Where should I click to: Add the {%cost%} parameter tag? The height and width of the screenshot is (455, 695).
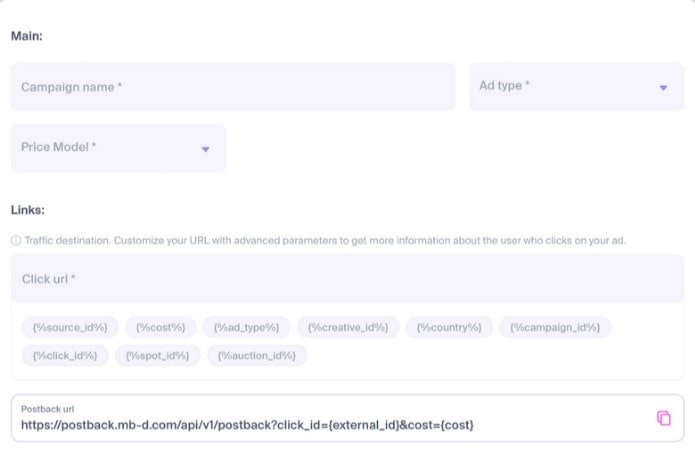[x=160, y=327]
